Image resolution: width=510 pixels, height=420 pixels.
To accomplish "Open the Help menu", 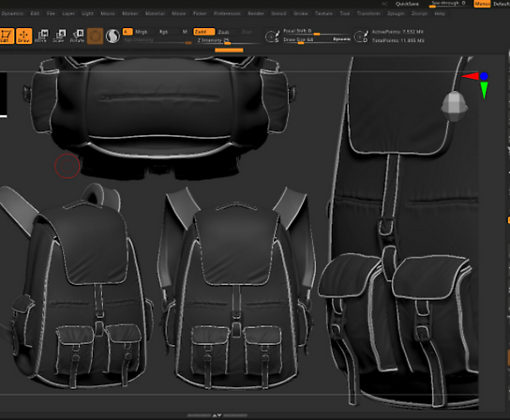I will coord(440,13).
